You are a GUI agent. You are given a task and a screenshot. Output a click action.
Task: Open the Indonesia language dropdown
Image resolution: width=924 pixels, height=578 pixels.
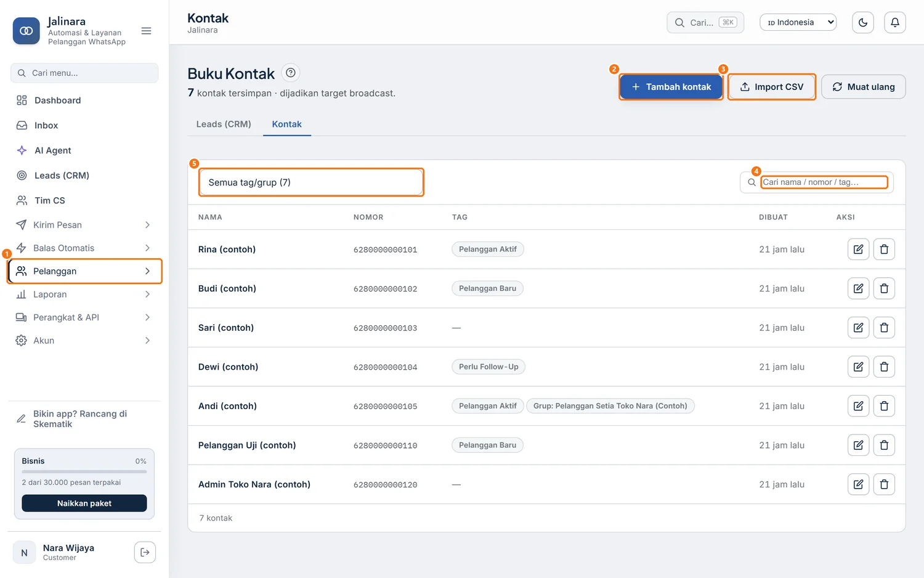[x=798, y=22]
